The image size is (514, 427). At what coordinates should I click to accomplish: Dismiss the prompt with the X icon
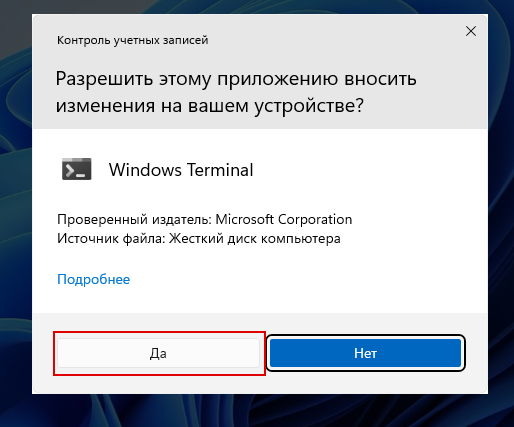click(x=471, y=31)
